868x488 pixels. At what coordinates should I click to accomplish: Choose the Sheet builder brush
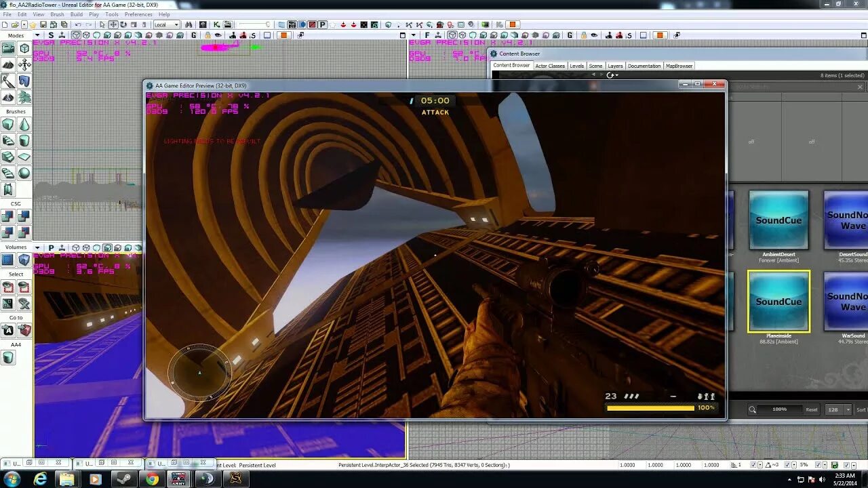coord(24,157)
